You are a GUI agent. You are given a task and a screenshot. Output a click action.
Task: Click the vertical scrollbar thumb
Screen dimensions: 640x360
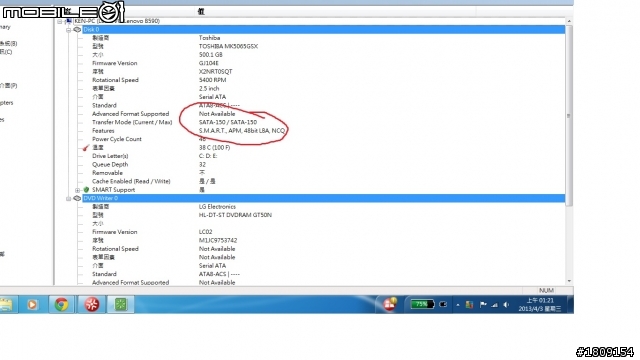pos(569,116)
